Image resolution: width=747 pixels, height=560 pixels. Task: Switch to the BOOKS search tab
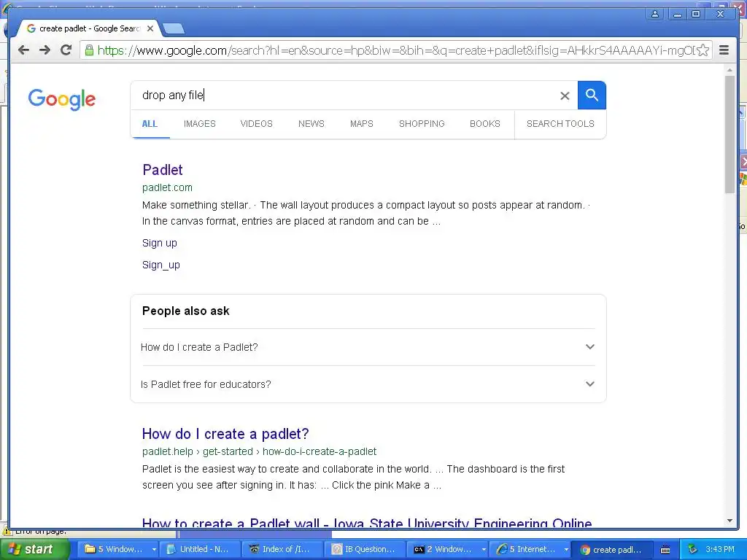pyautogui.click(x=485, y=124)
